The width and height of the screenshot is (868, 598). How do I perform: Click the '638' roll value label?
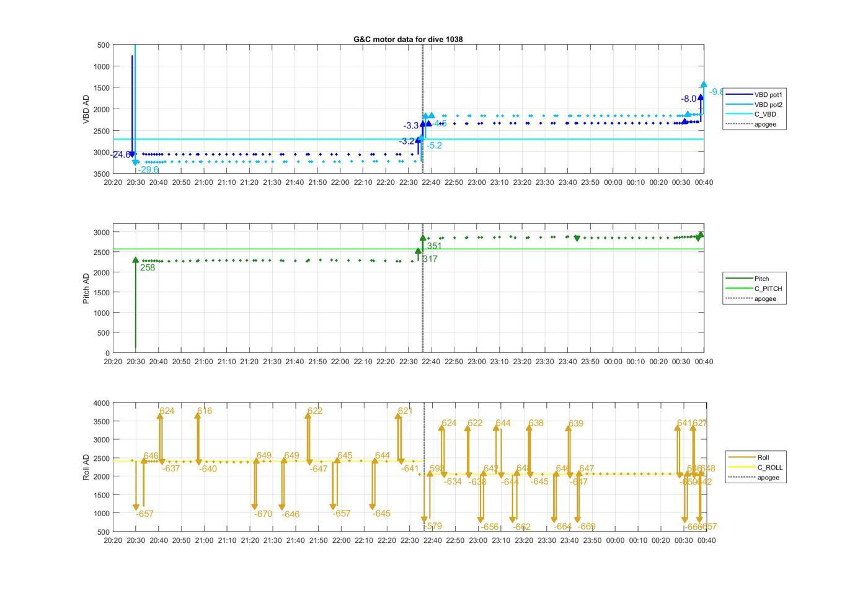pyautogui.click(x=536, y=423)
